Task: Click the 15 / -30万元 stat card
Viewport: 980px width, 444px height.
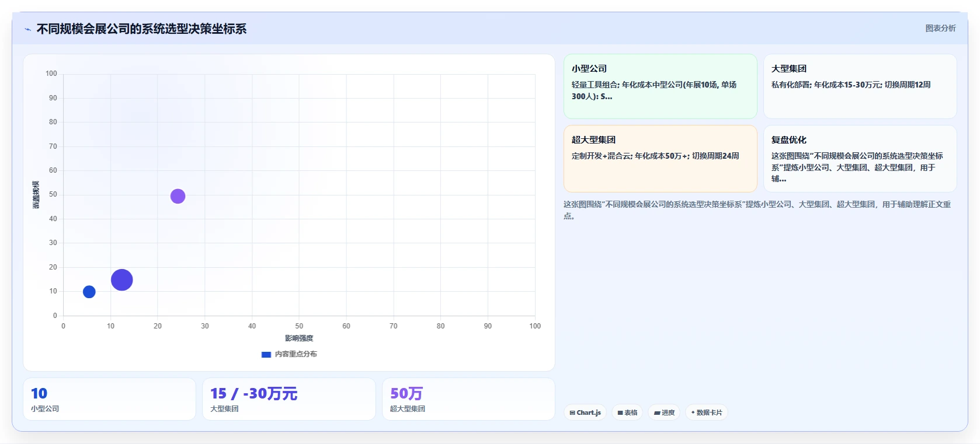Action: tap(289, 399)
